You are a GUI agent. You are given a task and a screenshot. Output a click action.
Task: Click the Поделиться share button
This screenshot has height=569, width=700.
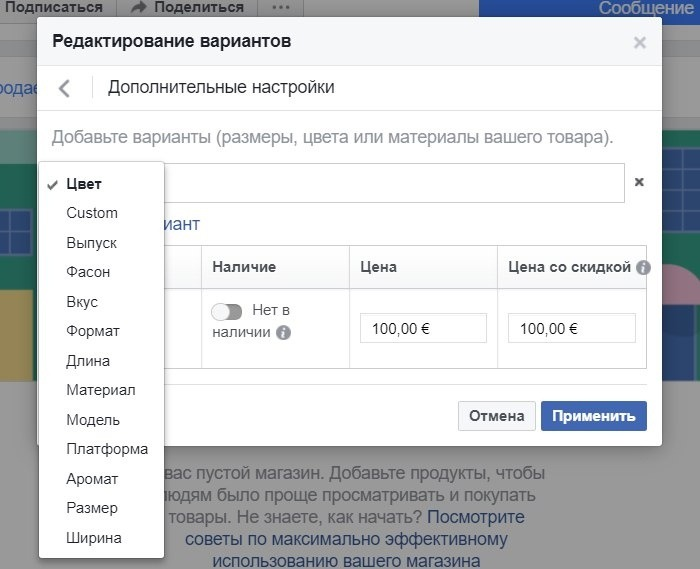tap(187, 8)
